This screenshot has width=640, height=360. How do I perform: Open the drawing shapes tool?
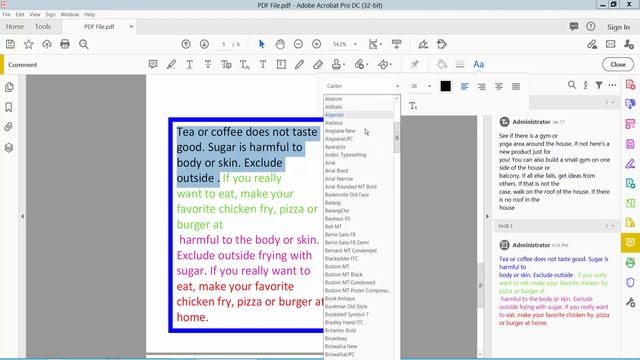[x=383, y=64]
